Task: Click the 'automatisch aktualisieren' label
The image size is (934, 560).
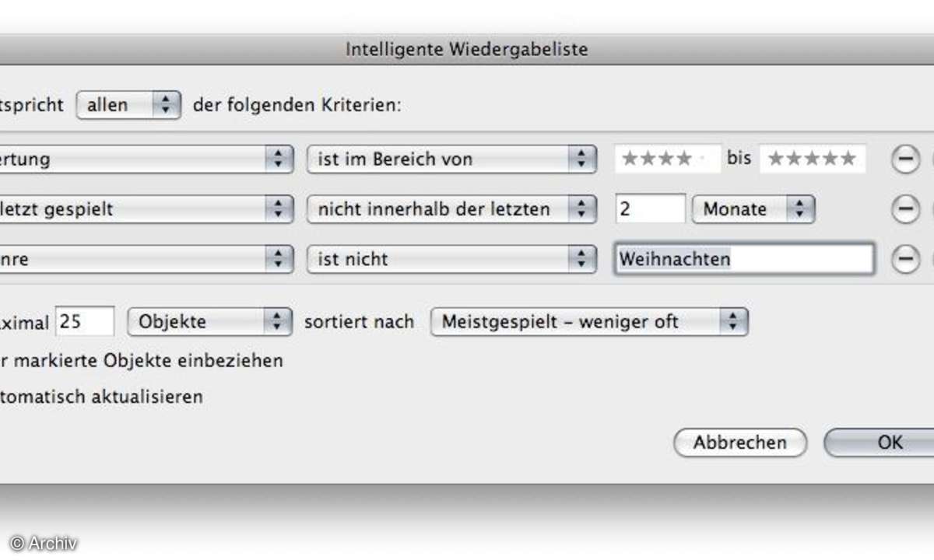Action: pyautogui.click(x=101, y=397)
